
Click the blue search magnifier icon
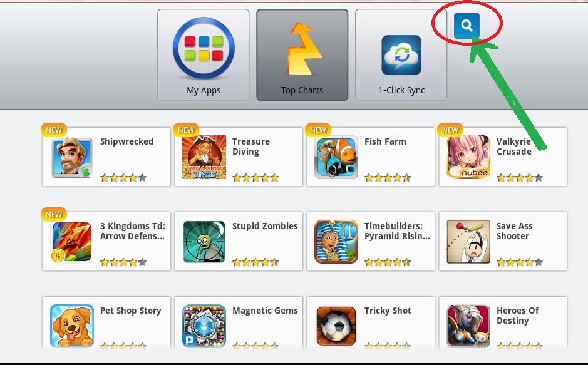point(467,26)
